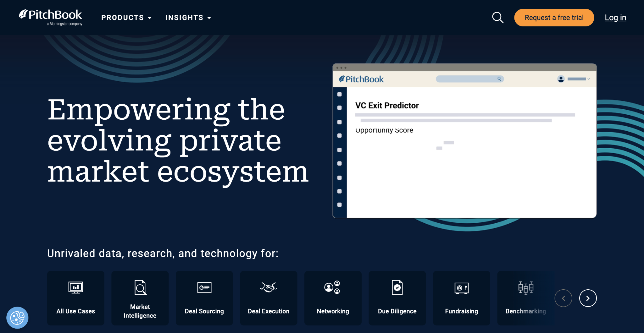Expand user menu chevron in product preview

pos(589,79)
